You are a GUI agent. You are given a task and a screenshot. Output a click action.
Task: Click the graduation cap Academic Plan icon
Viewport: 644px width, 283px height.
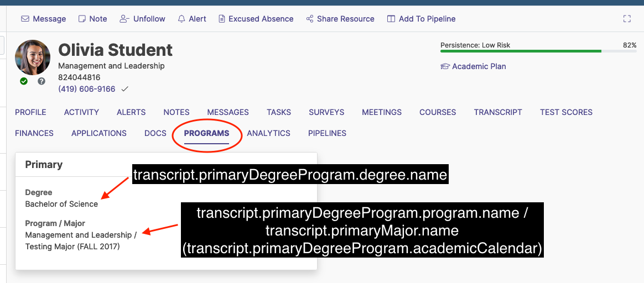tap(445, 66)
